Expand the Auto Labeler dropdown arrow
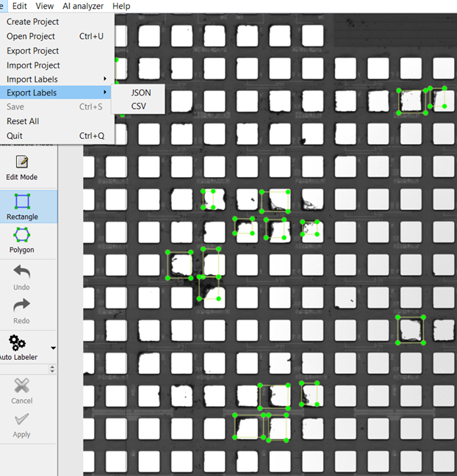Image resolution: width=457 pixels, height=476 pixels. click(53, 347)
